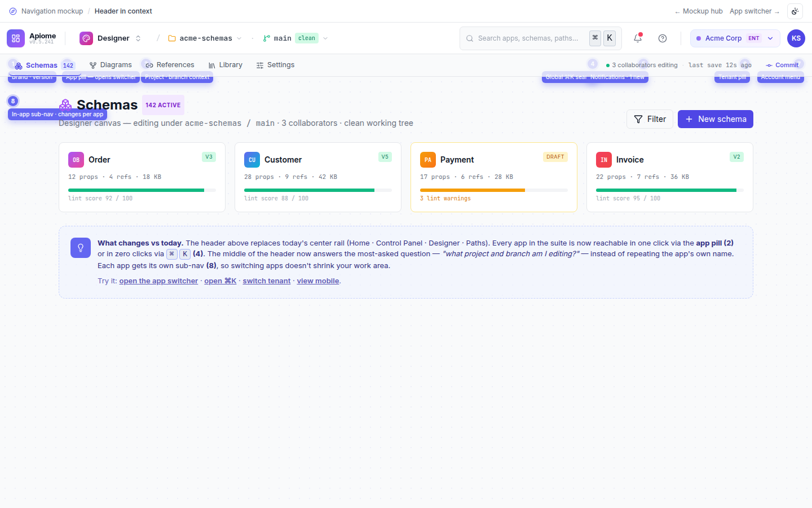Click the Customer card lint score progress bar
This screenshot has height=508, width=812.
point(318,190)
